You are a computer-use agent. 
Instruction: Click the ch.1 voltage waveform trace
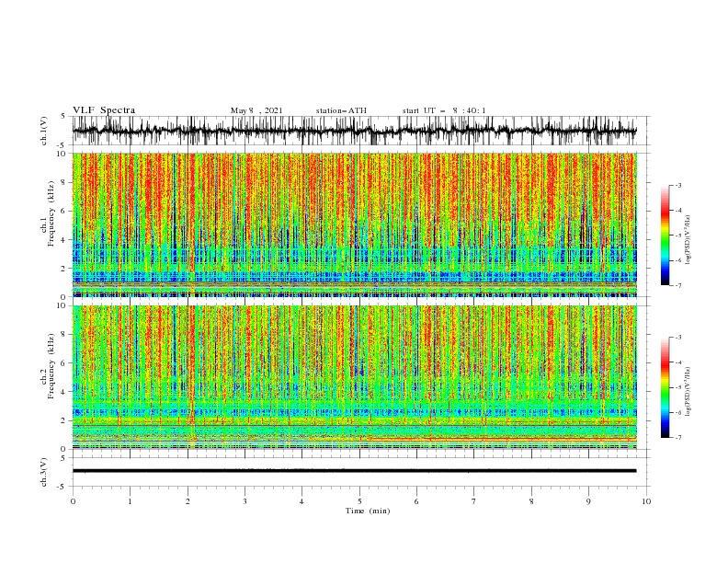click(x=354, y=131)
